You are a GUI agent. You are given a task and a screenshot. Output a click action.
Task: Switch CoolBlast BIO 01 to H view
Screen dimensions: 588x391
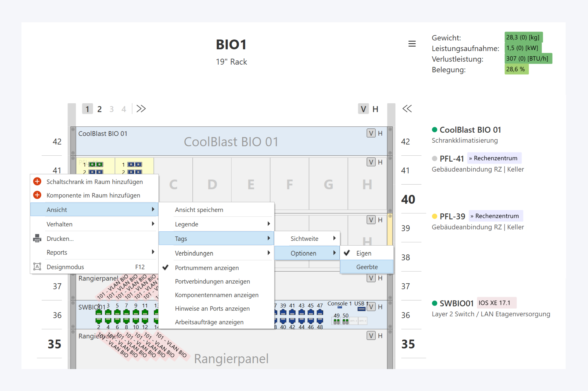pyautogui.click(x=380, y=133)
